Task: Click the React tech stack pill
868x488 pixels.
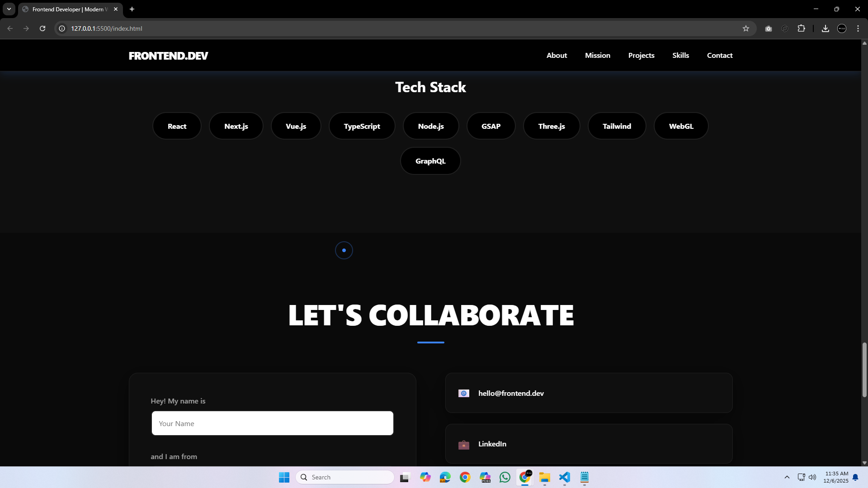Action: click(176, 126)
